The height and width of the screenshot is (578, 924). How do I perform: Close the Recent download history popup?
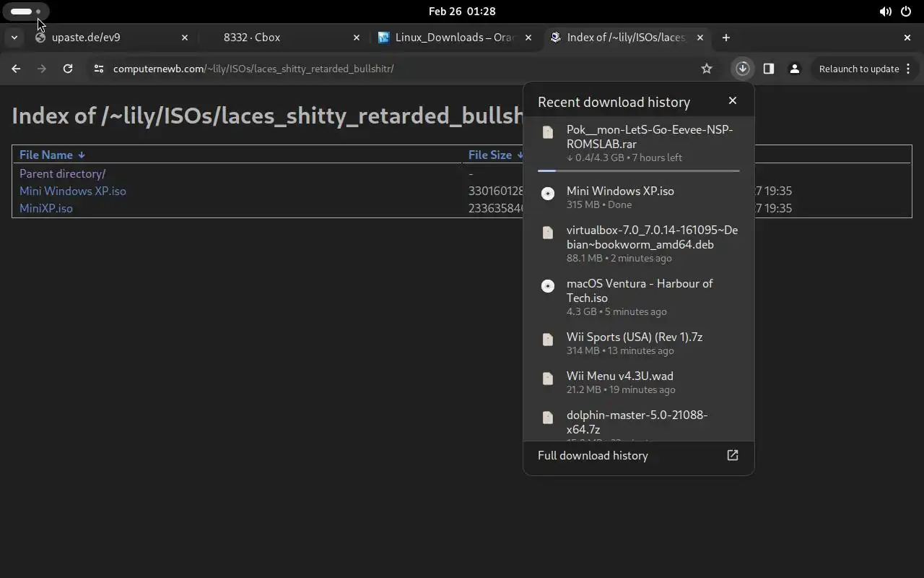click(x=733, y=101)
